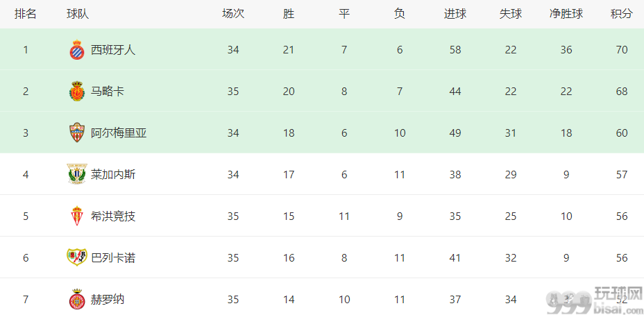Image resolution: width=644 pixels, height=315 pixels.
Task: Click the 场次 column header
Action: pos(233,14)
